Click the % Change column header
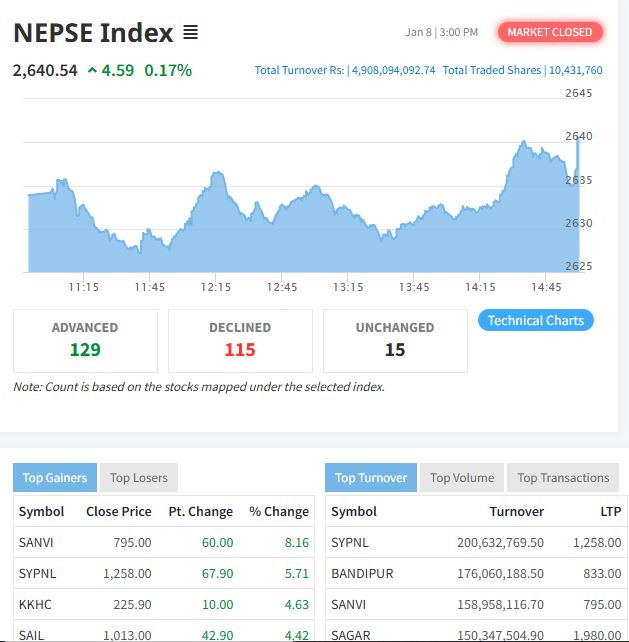 pos(279,511)
